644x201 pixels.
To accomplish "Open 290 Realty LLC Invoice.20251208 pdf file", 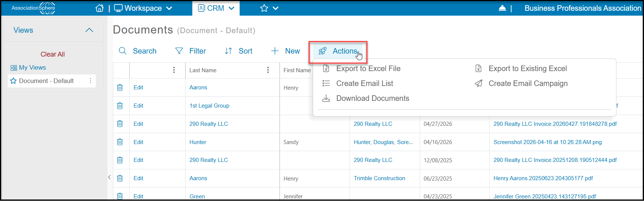I will (555, 160).
